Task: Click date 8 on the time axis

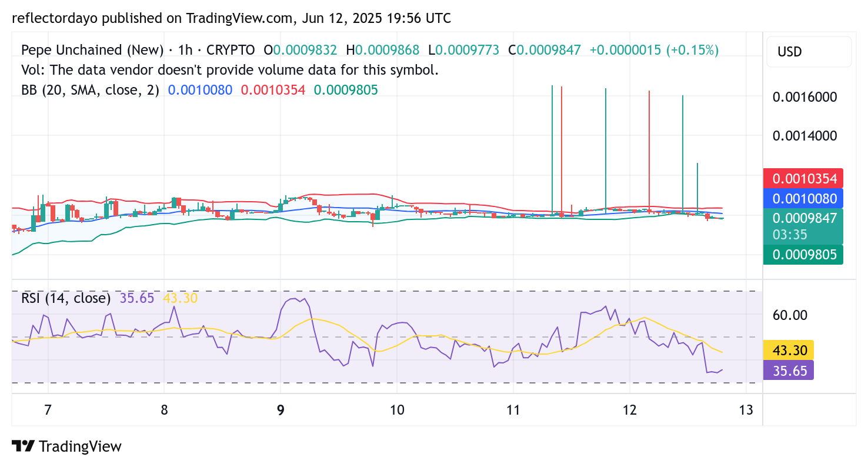Action: 164,409
